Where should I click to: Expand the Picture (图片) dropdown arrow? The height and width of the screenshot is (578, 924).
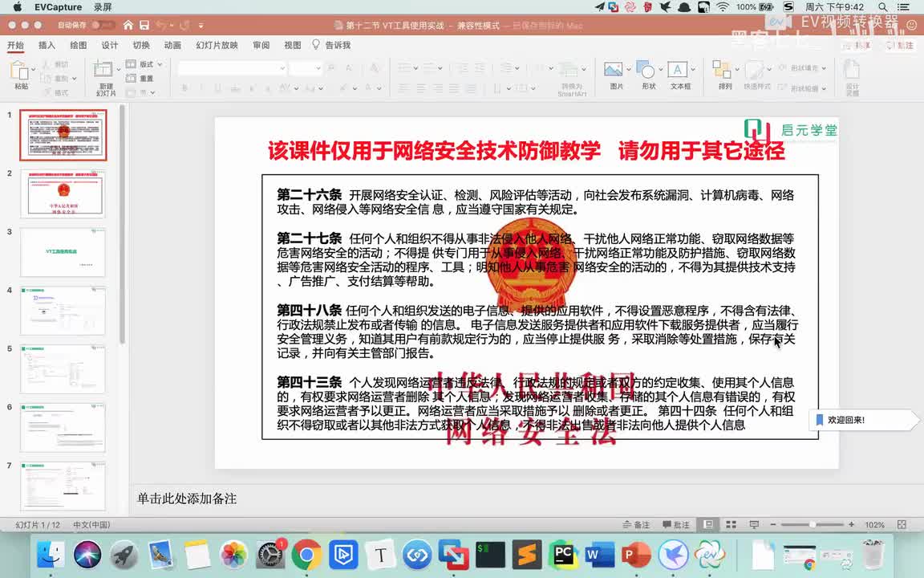pyautogui.click(x=629, y=70)
